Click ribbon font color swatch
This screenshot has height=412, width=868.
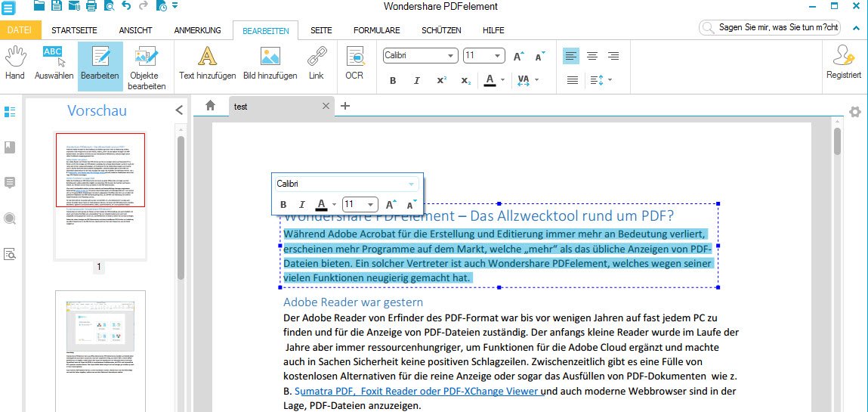(x=490, y=81)
